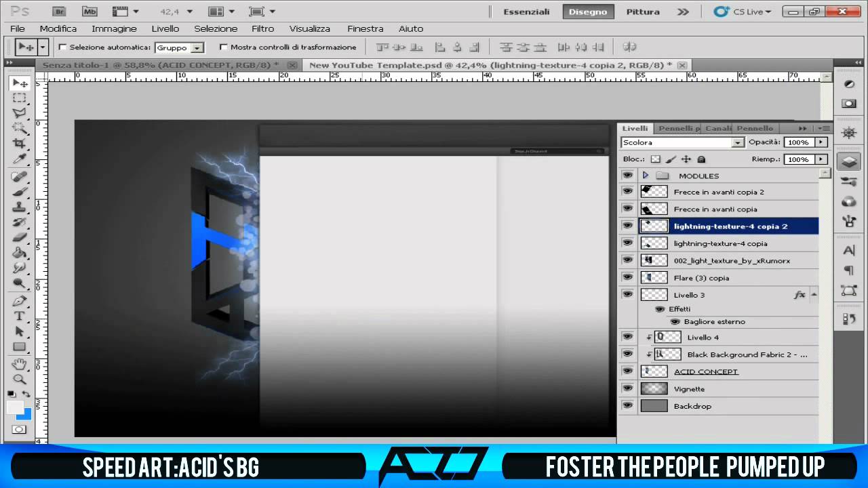This screenshot has width=868, height=488.
Task: Select the Crop tool
Action: pos(20,143)
